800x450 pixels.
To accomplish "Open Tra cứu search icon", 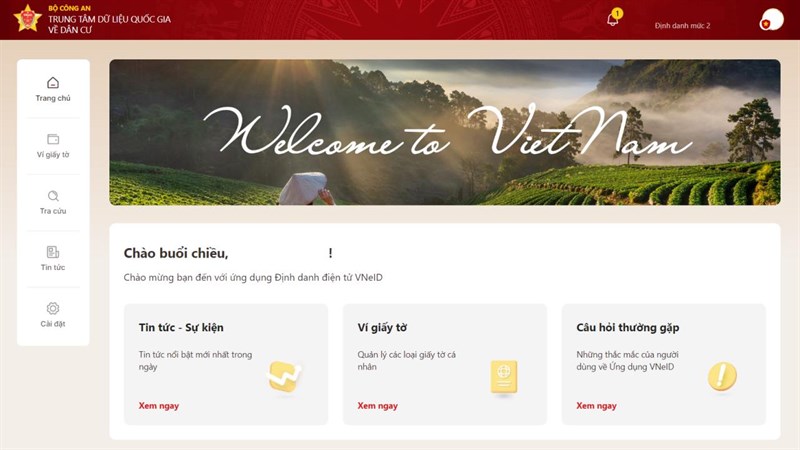I will click(53, 195).
